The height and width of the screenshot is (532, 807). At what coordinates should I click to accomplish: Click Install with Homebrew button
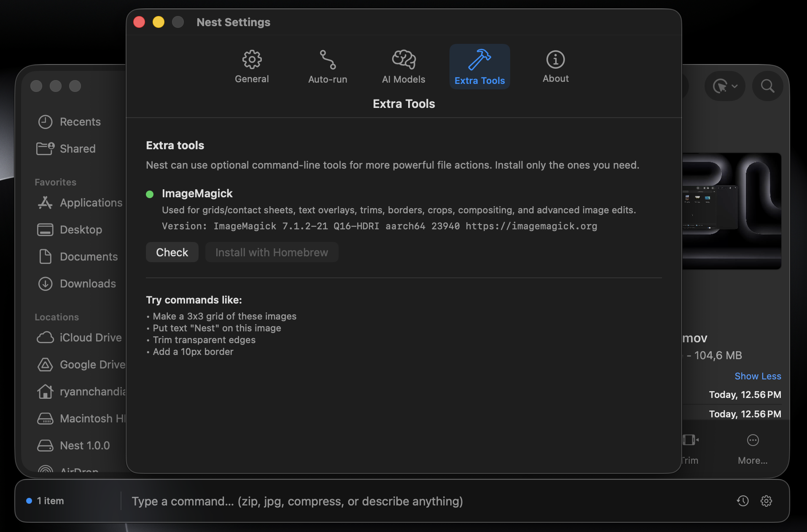272,252
